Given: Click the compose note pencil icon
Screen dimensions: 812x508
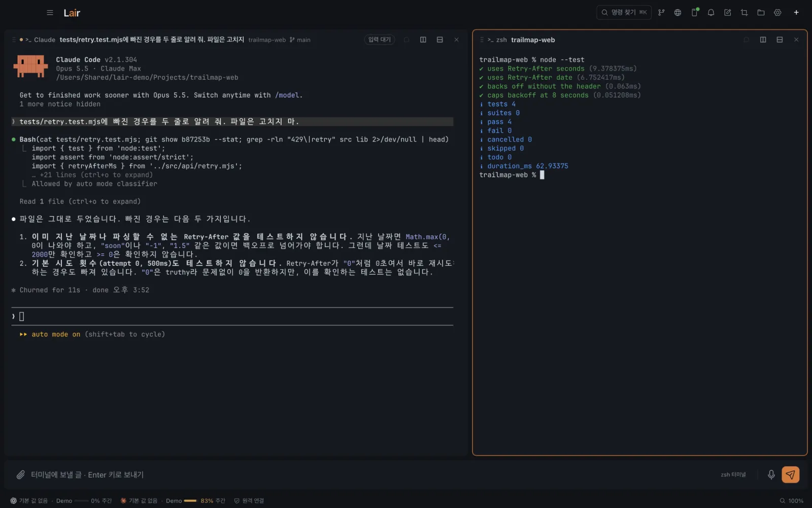Looking at the screenshot, I should (x=728, y=13).
